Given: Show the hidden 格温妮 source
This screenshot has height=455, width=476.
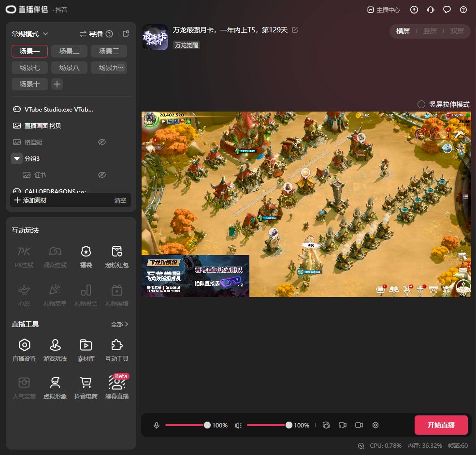Looking at the screenshot, I should coord(101,142).
